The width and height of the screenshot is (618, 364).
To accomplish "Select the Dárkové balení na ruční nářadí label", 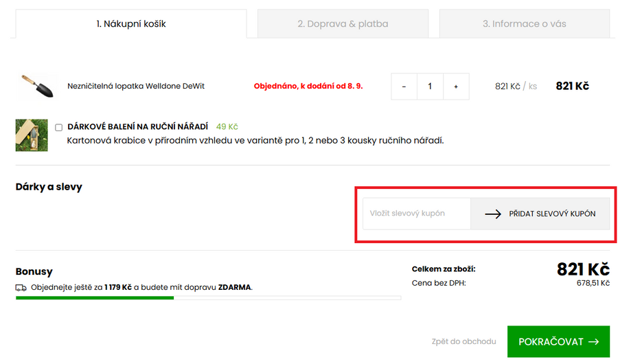I will click(x=137, y=127).
